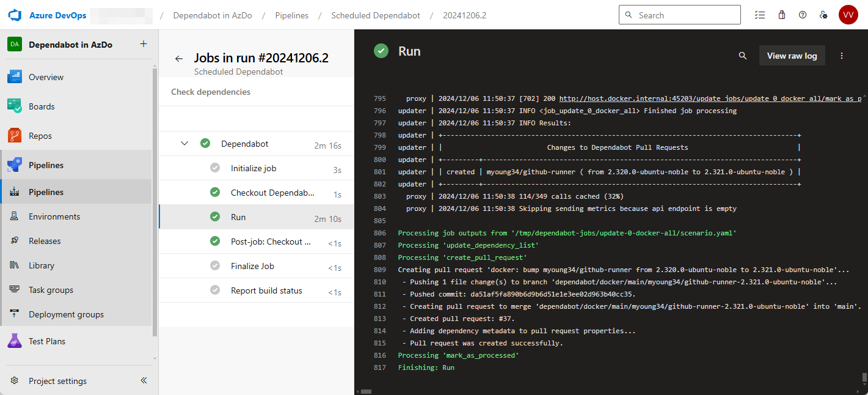
Task: Click Pipelines breadcrumb link
Action: click(x=291, y=15)
